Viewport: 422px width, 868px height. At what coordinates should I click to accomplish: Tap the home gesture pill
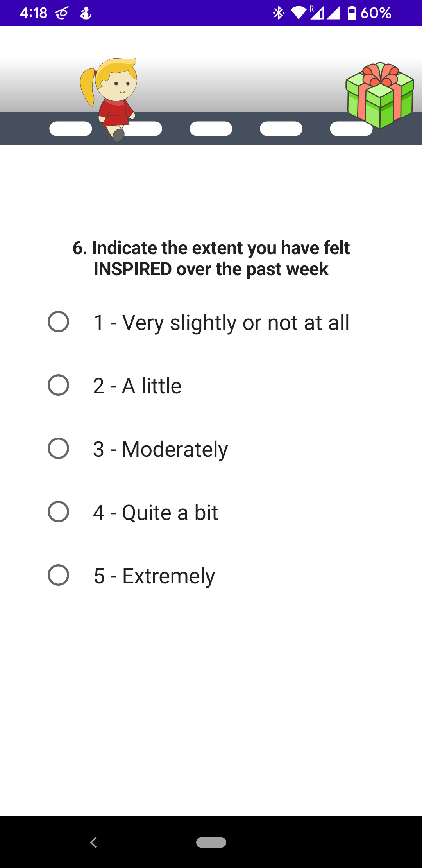tap(211, 842)
